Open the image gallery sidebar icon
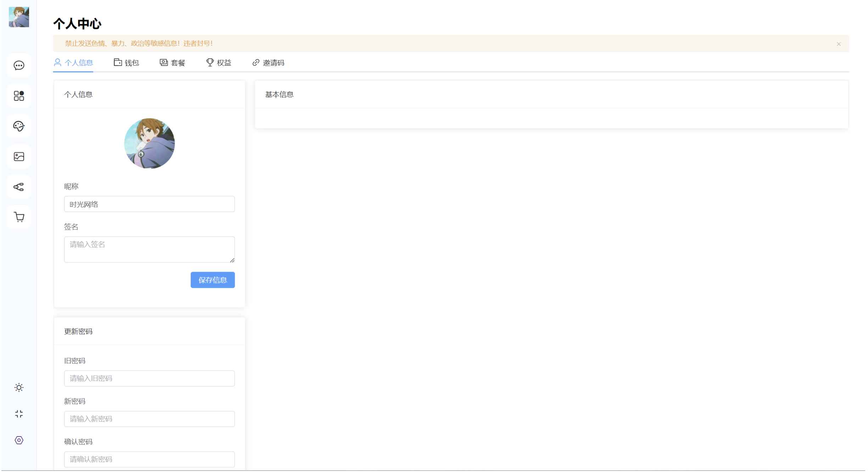Viewport: 868px width, 472px height. [x=19, y=157]
